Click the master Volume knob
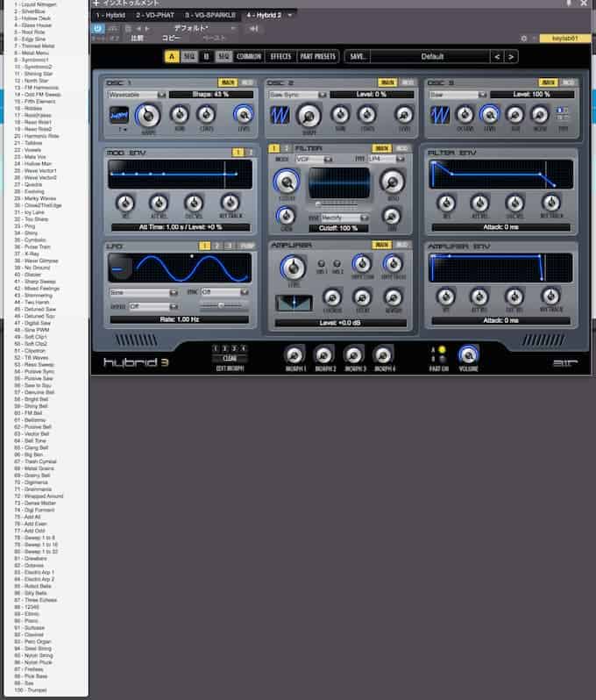Viewport: 596px width, 700px height. [x=468, y=355]
